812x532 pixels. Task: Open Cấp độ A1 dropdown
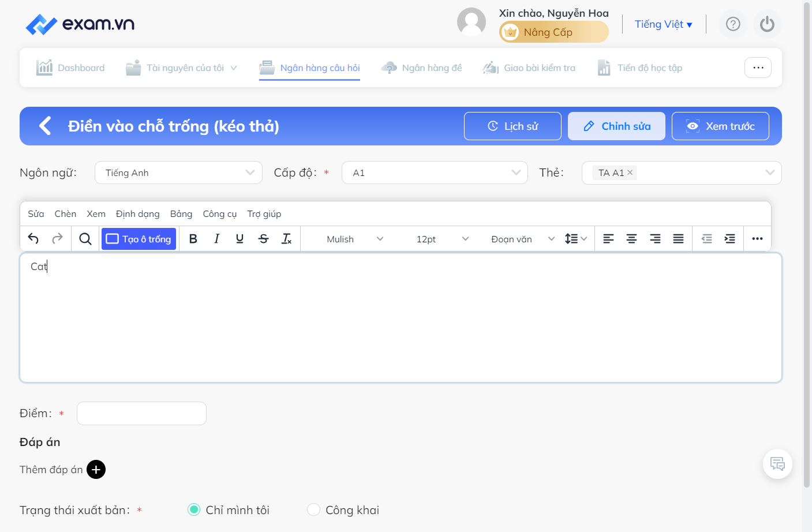[x=435, y=173]
